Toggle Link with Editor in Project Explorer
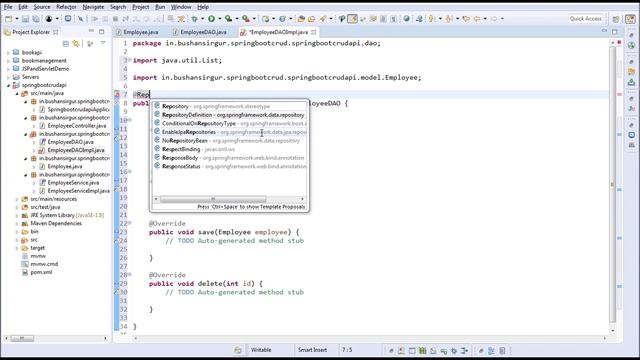 point(76,43)
